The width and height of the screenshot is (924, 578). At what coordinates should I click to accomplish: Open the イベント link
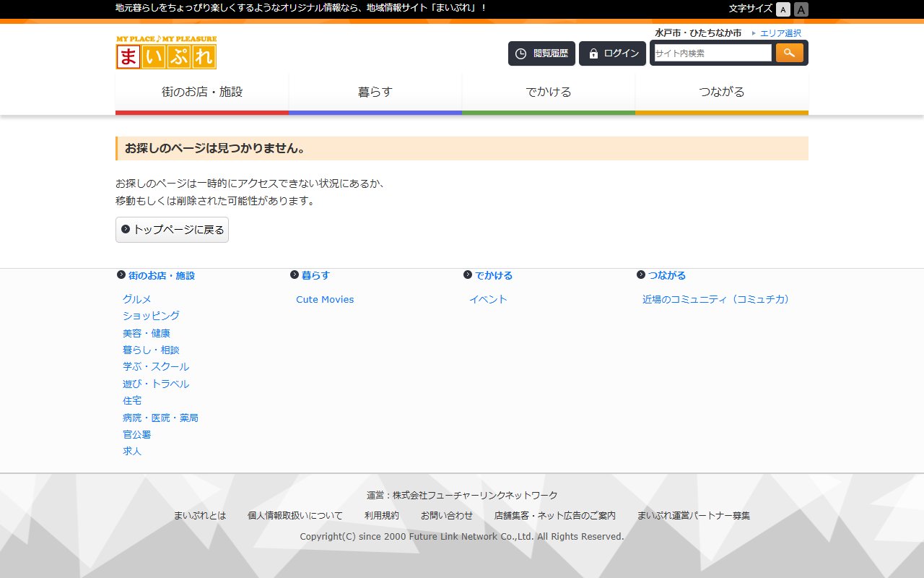[488, 299]
